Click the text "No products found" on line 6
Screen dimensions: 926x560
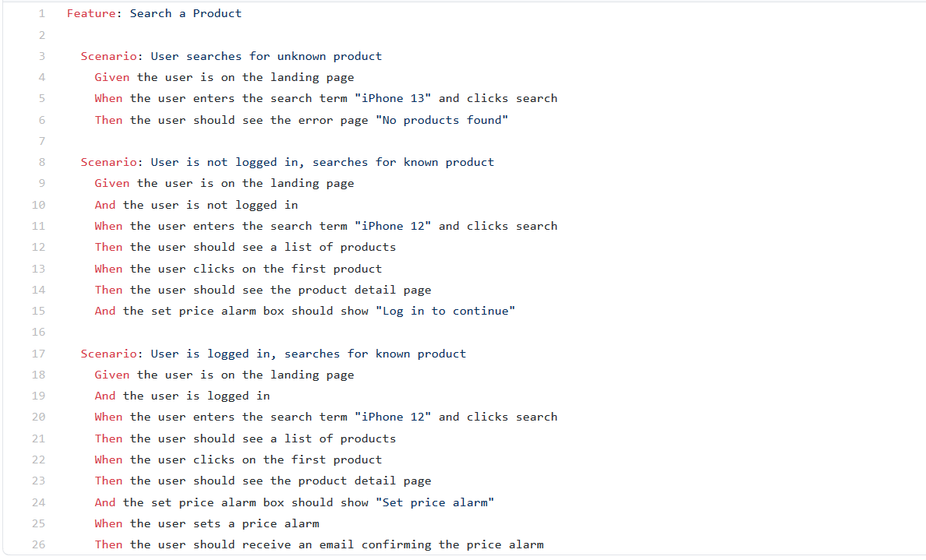pyautogui.click(x=442, y=121)
